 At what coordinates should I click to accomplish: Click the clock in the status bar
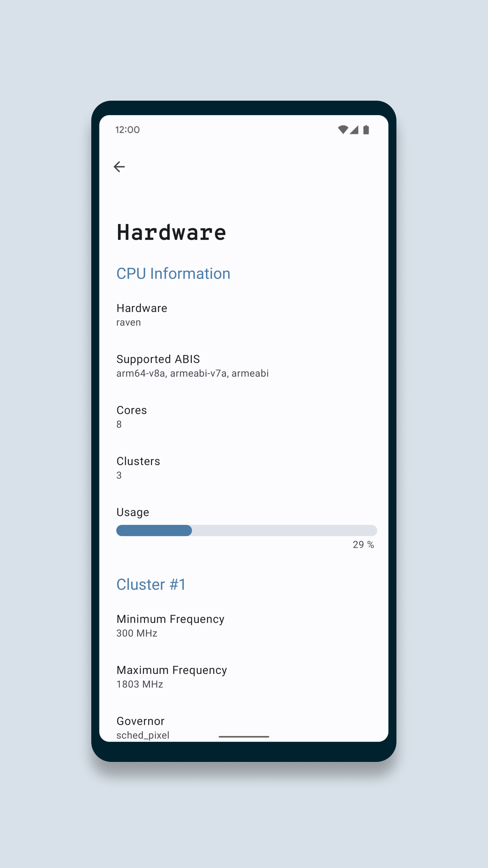(127, 130)
